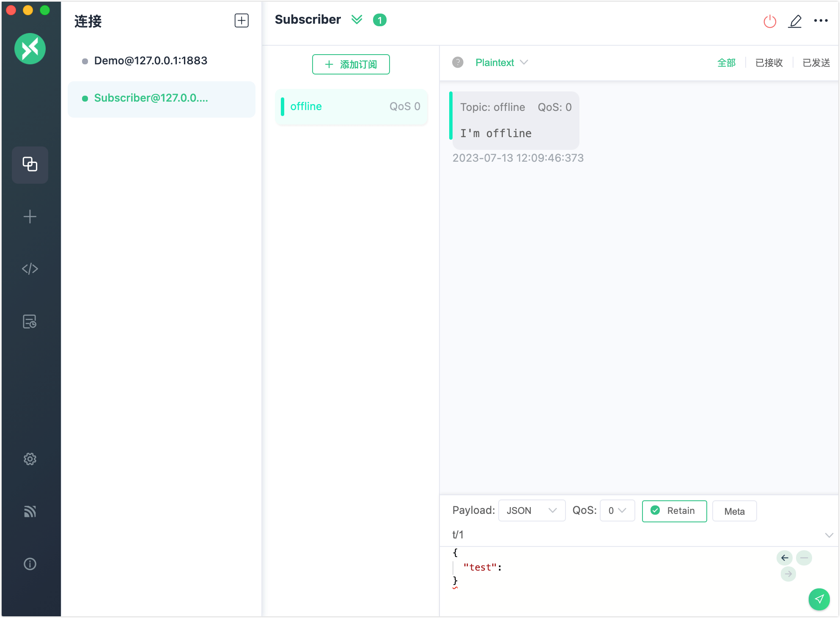Open the QoS 0 dropdown

[617, 511]
